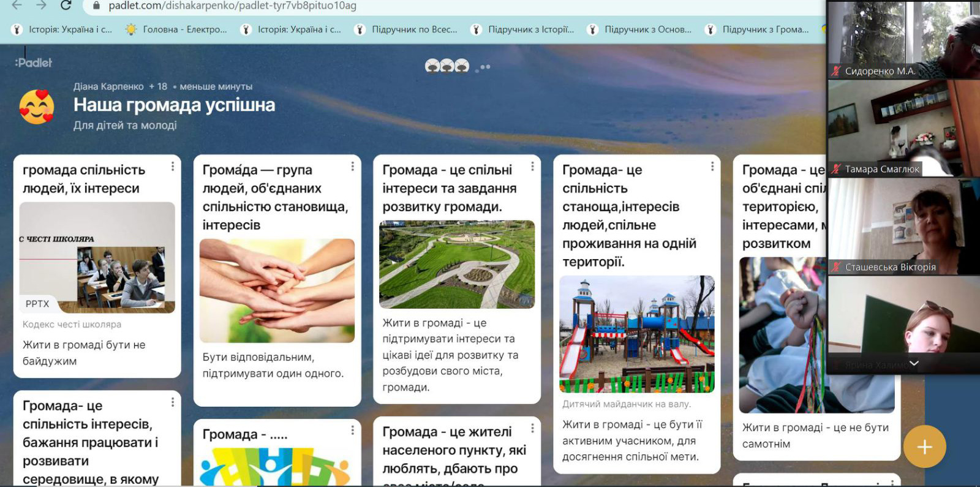The image size is (980, 487).
Task: Click text 'Жити в громаді бути не байдужим'
Action: coord(84,353)
